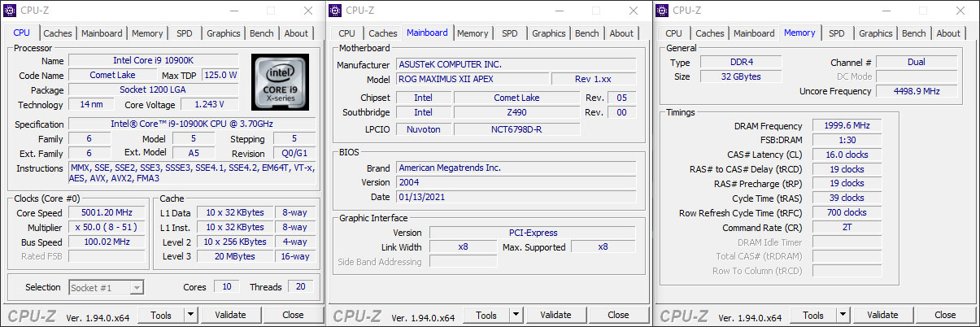Open the Caches tab in the middle window
980x327 pixels.
click(382, 33)
